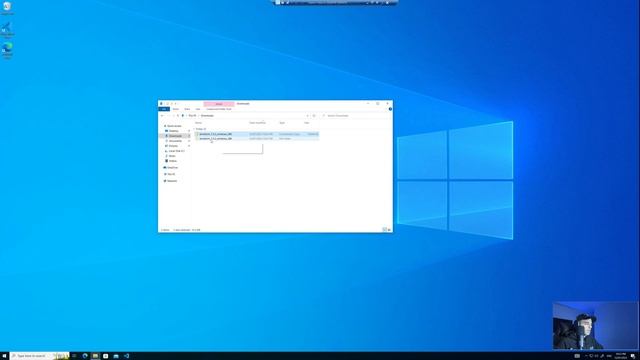The width and height of the screenshot is (640, 360).
Task: Open Task View from taskbar
Action: (74, 356)
